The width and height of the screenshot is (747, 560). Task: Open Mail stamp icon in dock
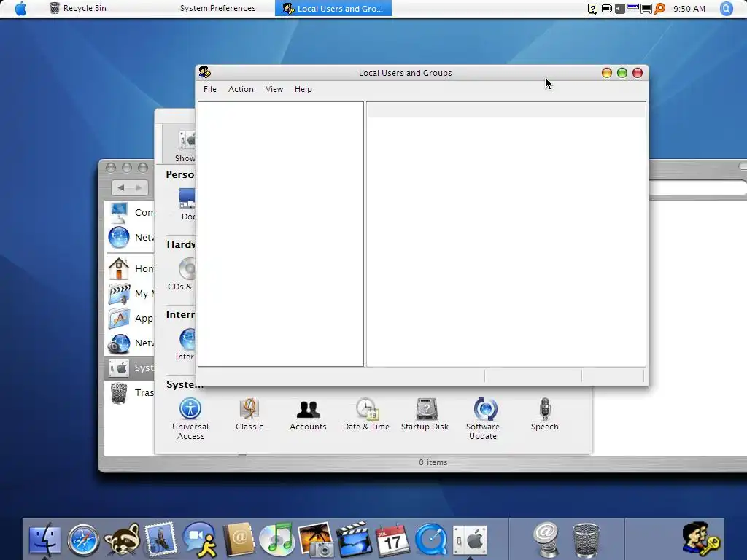click(x=160, y=539)
